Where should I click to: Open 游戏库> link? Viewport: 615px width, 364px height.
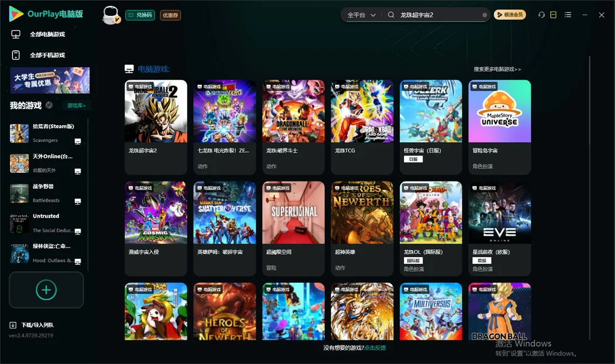pyautogui.click(x=76, y=106)
